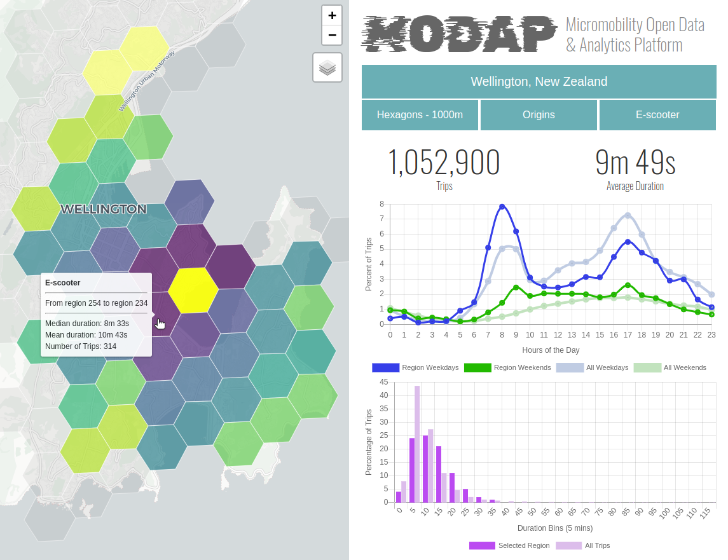Screen dimensions: 728x560
Task: Select the E-scooter vehicle type button
Action: pyautogui.click(x=657, y=115)
